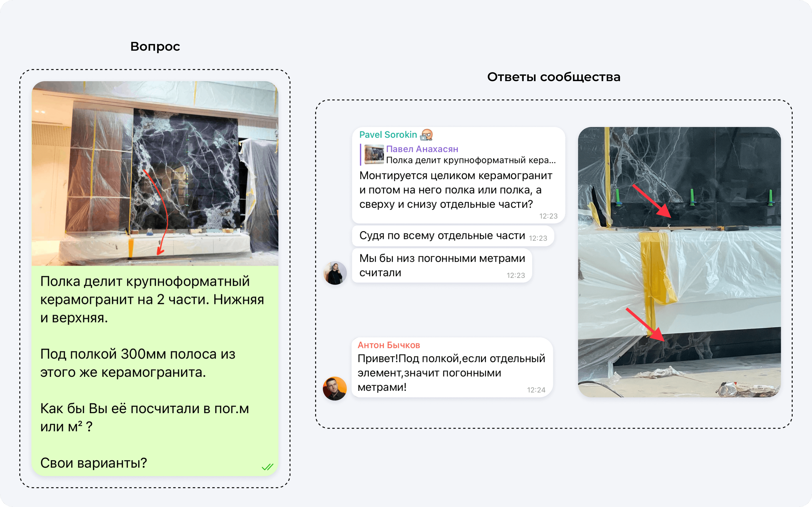Click the 12:24 timestamp on Антон's message

(536, 390)
